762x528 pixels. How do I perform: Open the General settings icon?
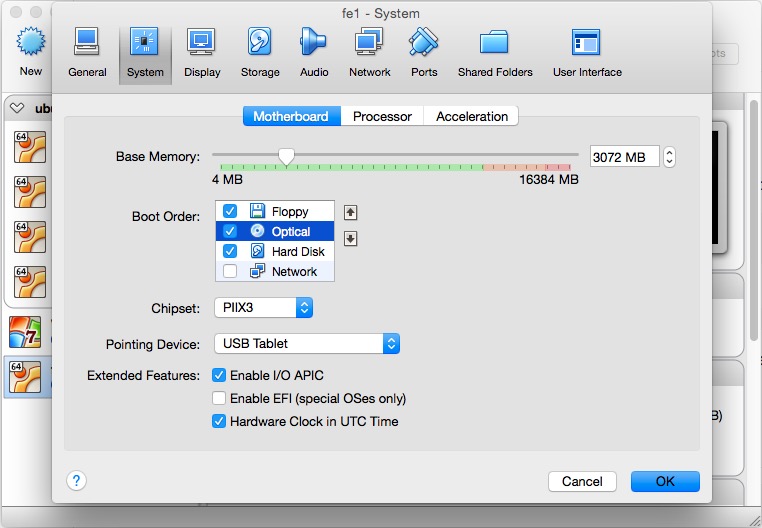tap(87, 52)
